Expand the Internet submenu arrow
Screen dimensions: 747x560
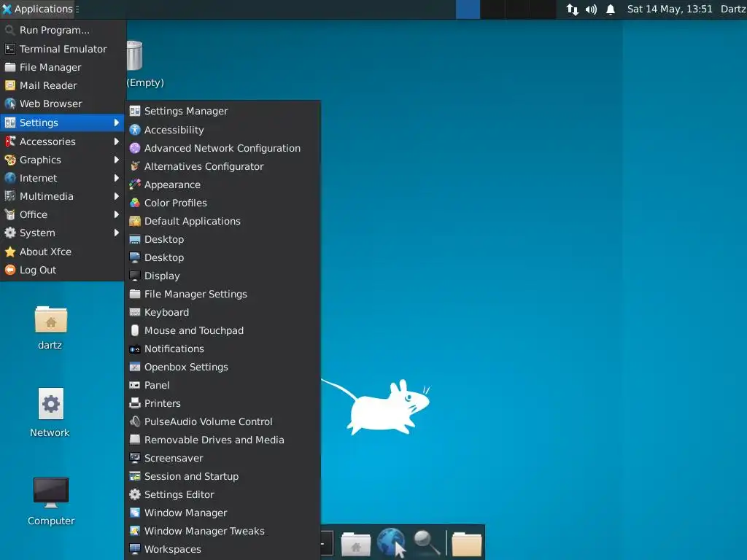[x=117, y=178]
